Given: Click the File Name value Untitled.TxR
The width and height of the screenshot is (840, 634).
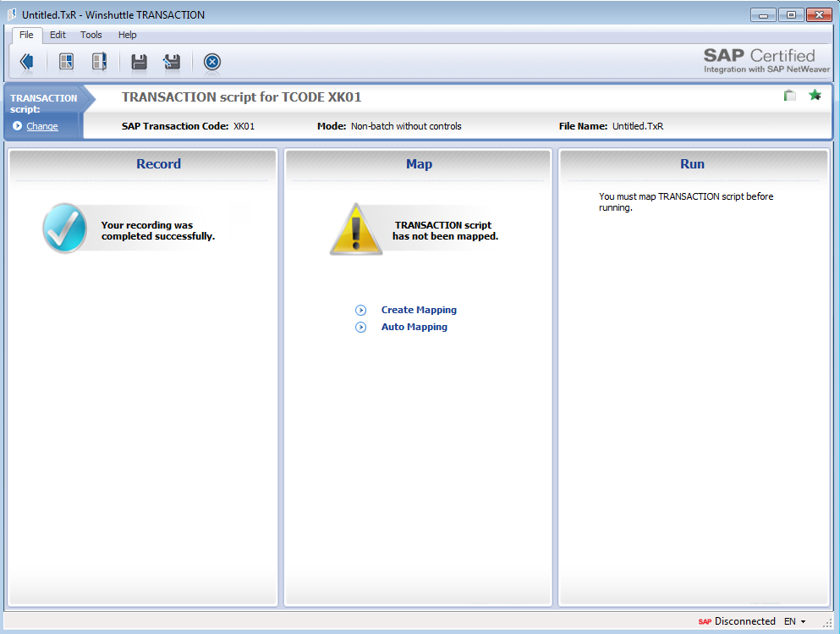Looking at the screenshot, I should point(638,126).
